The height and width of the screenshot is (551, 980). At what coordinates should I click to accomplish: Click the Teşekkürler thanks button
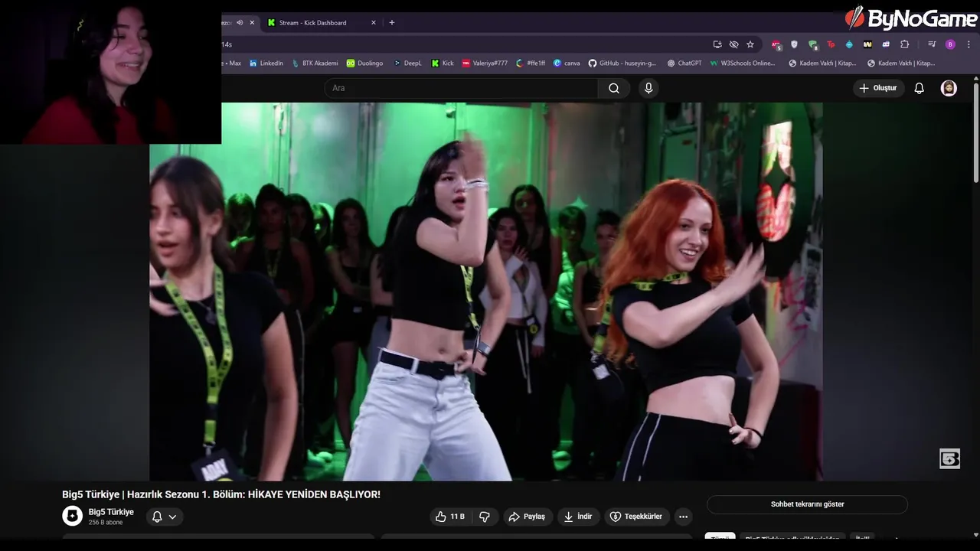pos(637,517)
